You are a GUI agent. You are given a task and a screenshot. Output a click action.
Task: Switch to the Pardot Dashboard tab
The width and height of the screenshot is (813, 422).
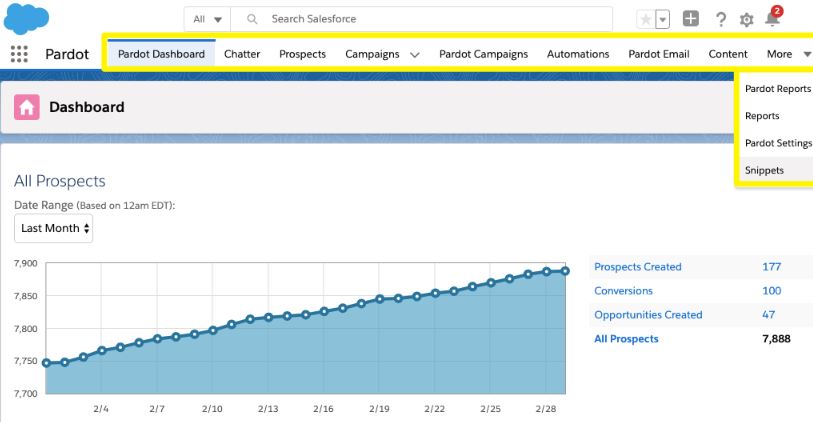tap(161, 54)
